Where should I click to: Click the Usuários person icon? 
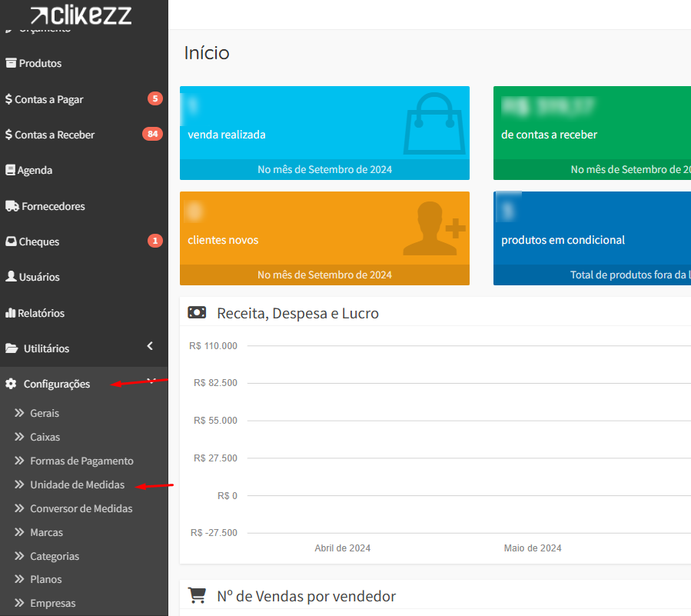(x=11, y=277)
